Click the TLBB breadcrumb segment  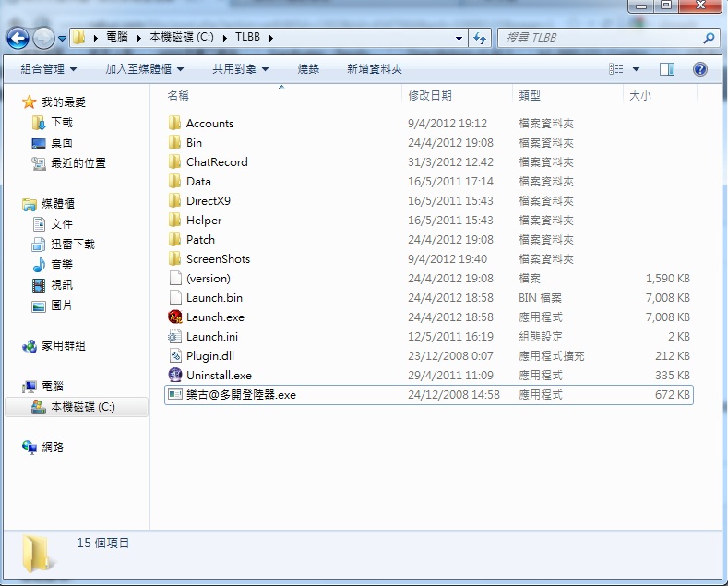point(247,37)
